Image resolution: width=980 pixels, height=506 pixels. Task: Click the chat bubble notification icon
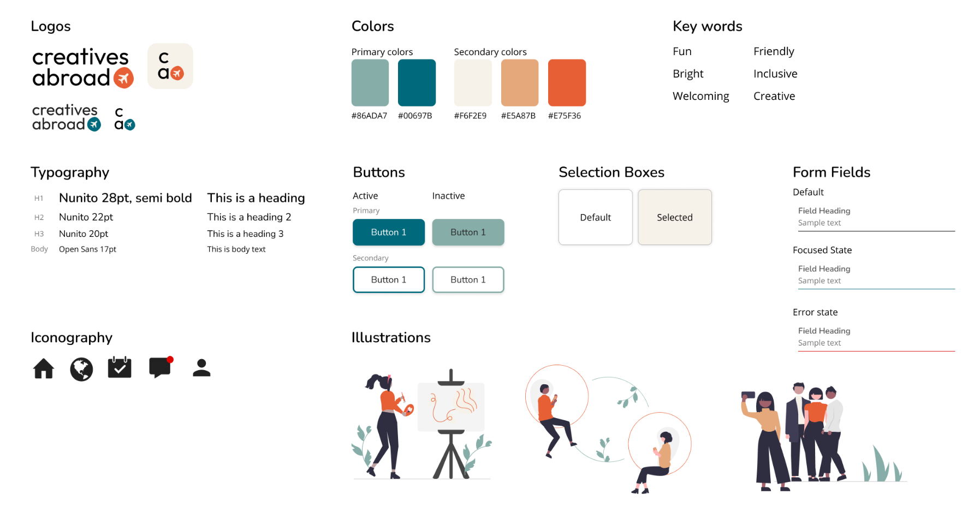coord(161,367)
